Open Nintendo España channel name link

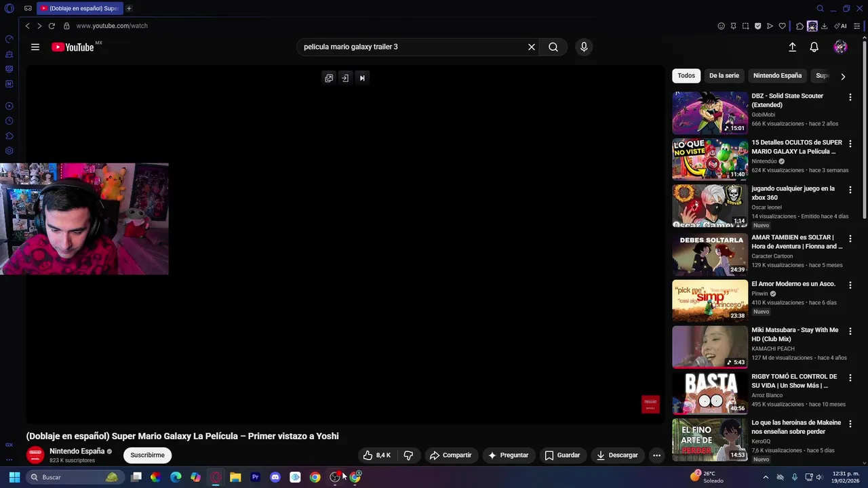tap(77, 451)
